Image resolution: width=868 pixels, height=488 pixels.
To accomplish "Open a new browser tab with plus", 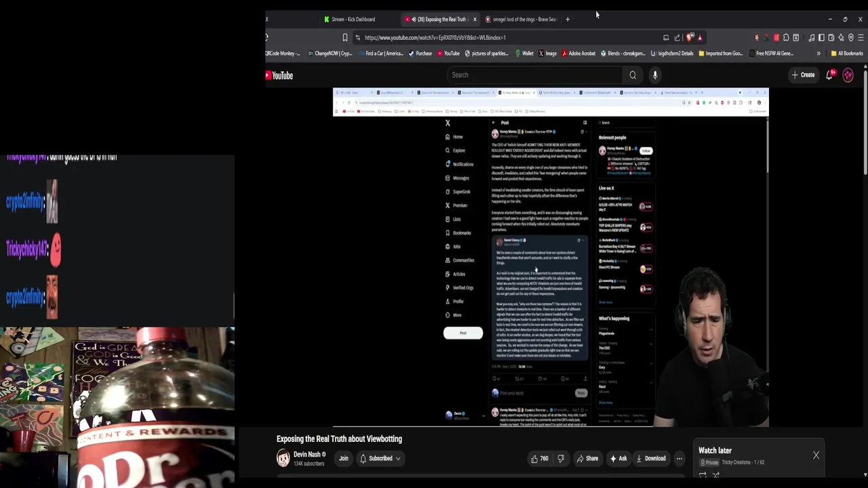I will (x=568, y=19).
